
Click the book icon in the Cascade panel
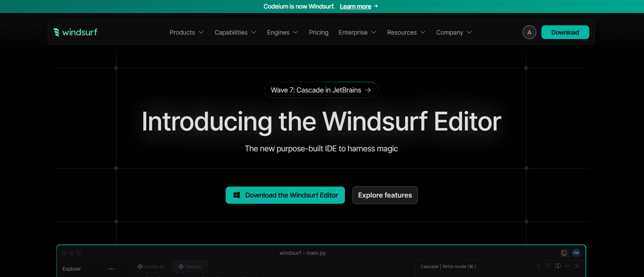click(558, 266)
